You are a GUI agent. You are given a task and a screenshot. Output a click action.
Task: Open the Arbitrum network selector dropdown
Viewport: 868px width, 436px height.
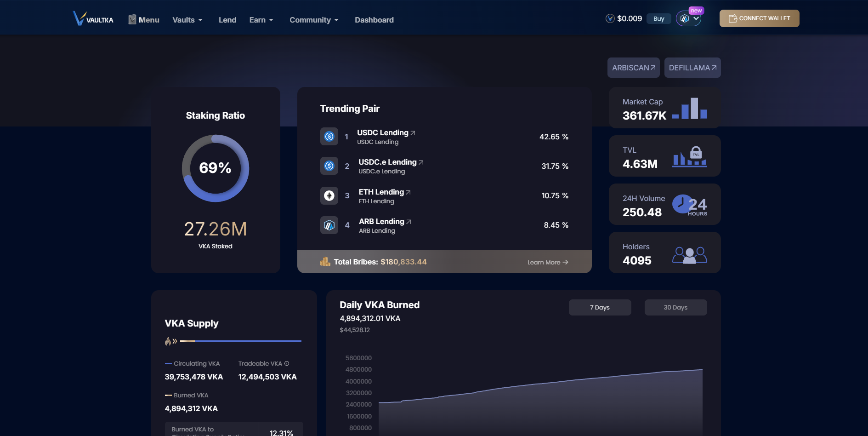click(688, 19)
